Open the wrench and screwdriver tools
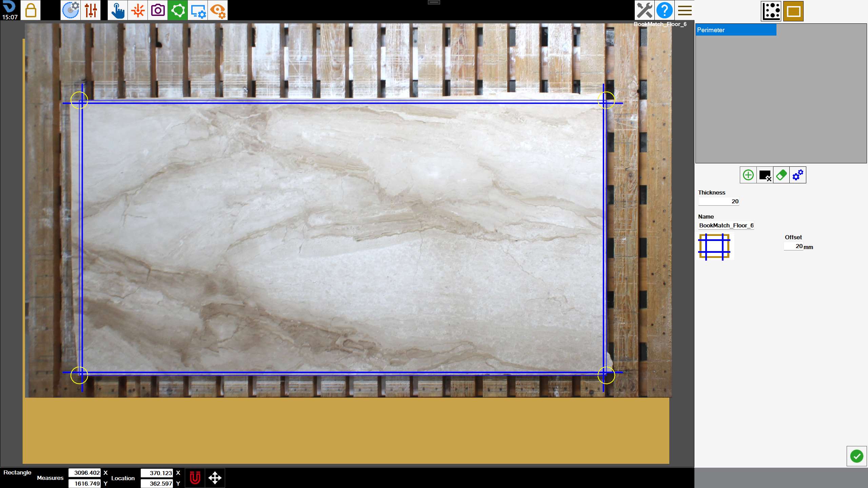The height and width of the screenshot is (488, 868). click(644, 10)
